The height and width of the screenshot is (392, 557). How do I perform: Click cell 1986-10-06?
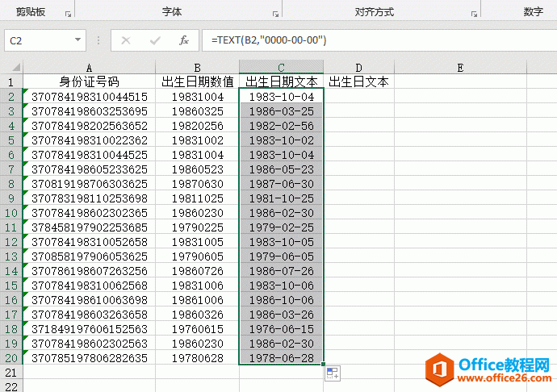click(x=281, y=300)
